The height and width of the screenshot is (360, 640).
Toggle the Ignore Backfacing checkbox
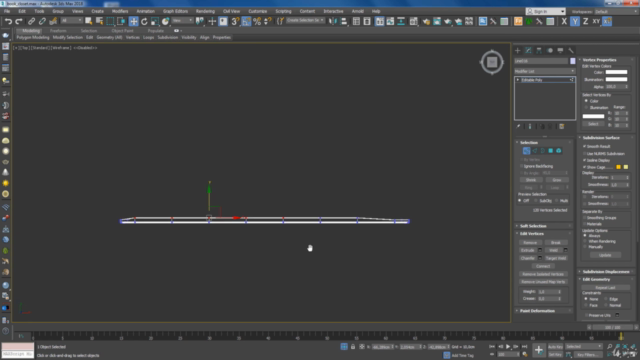(x=522, y=166)
